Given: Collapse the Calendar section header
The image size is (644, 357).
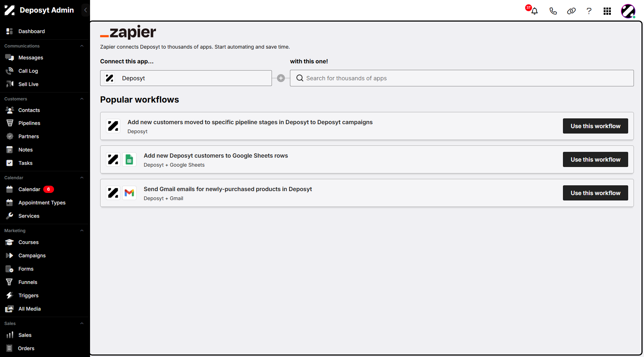Looking at the screenshot, I should [82, 178].
